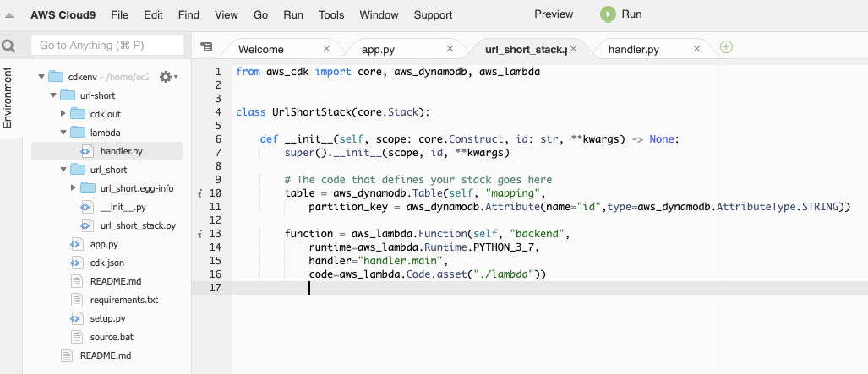
Task: Collapse the cdkenv root folder arrow
Action: click(x=41, y=77)
